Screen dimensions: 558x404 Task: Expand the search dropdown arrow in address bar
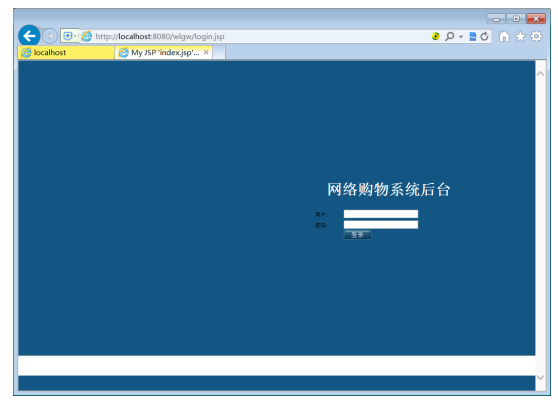click(461, 37)
